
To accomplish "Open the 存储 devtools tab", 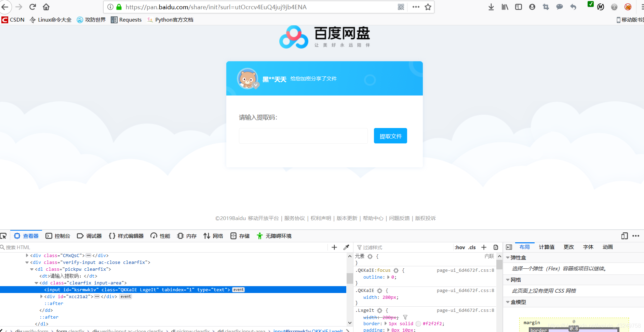I will tap(240, 236).
